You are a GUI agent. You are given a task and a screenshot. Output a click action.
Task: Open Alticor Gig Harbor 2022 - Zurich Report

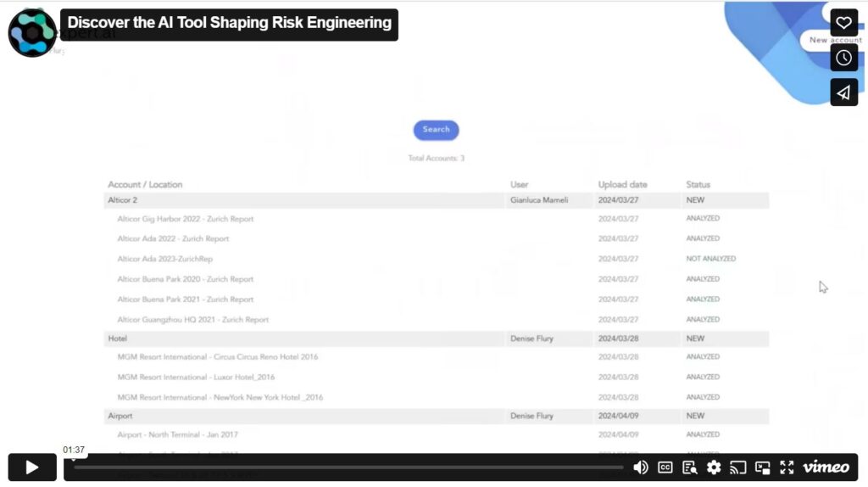[x=185, y=219]
